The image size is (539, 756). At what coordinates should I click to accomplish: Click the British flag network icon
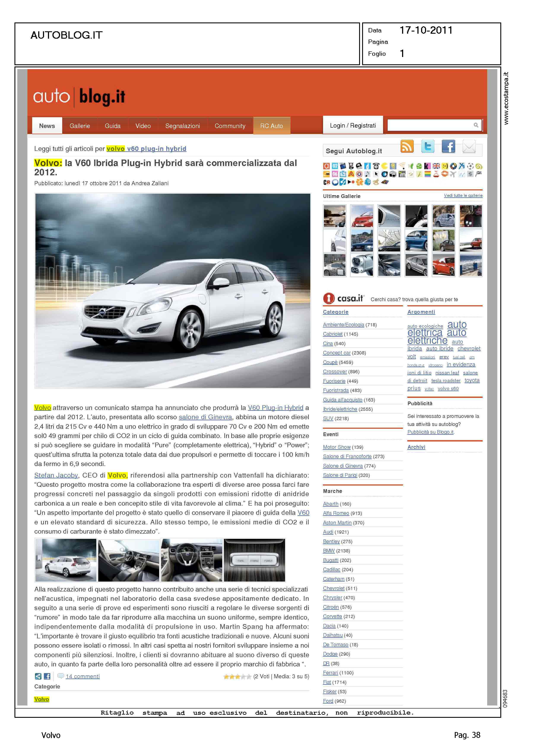tap(436, 166)
